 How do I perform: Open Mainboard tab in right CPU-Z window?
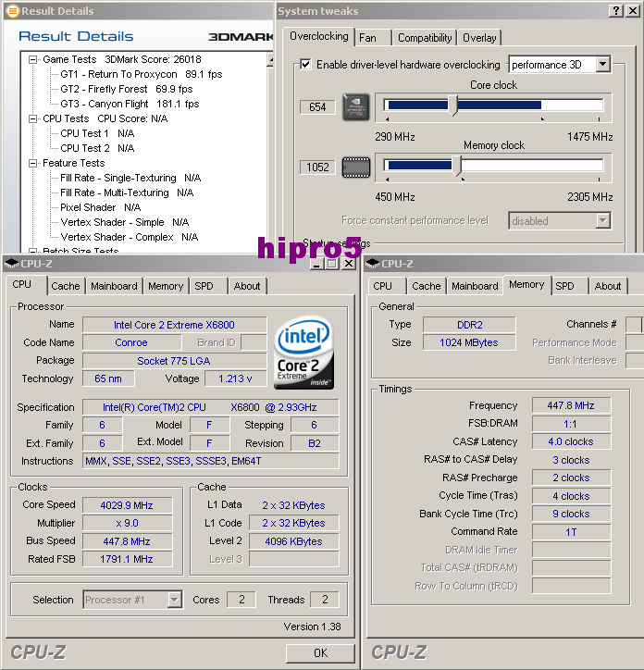475,286
